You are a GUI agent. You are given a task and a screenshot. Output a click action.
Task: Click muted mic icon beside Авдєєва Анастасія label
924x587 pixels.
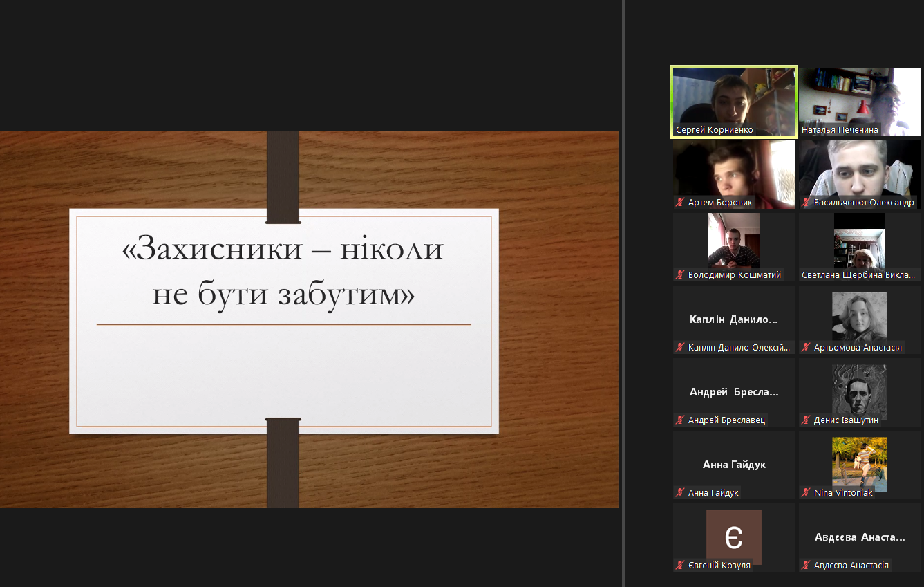806,566
